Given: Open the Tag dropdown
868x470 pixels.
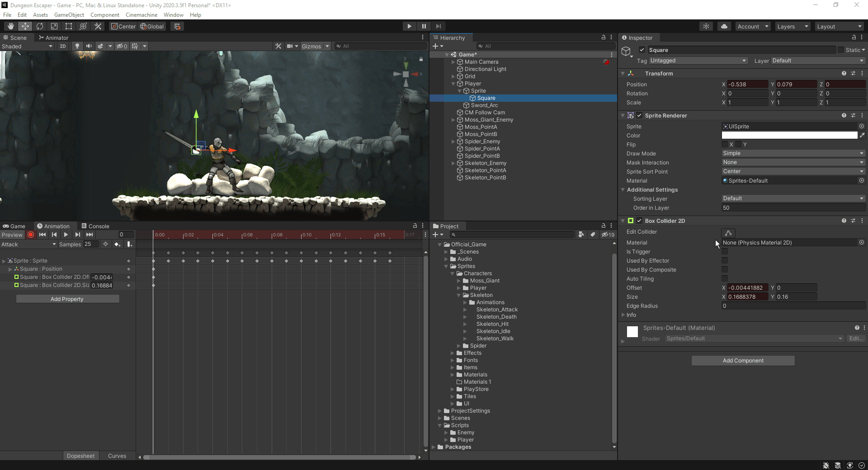Looking at the screenshot, I should click(x=698, y=61).
